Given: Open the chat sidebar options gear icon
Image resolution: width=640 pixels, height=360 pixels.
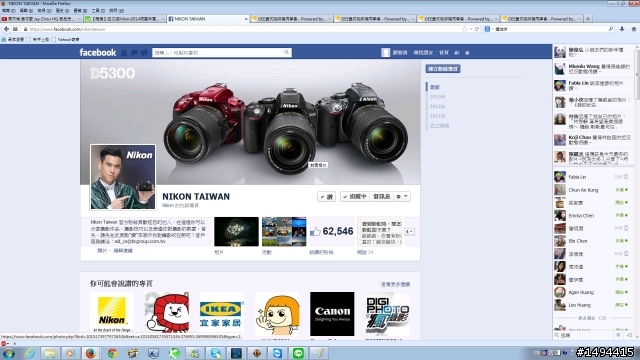Looking at the screenshot, I should pos(618,335).
